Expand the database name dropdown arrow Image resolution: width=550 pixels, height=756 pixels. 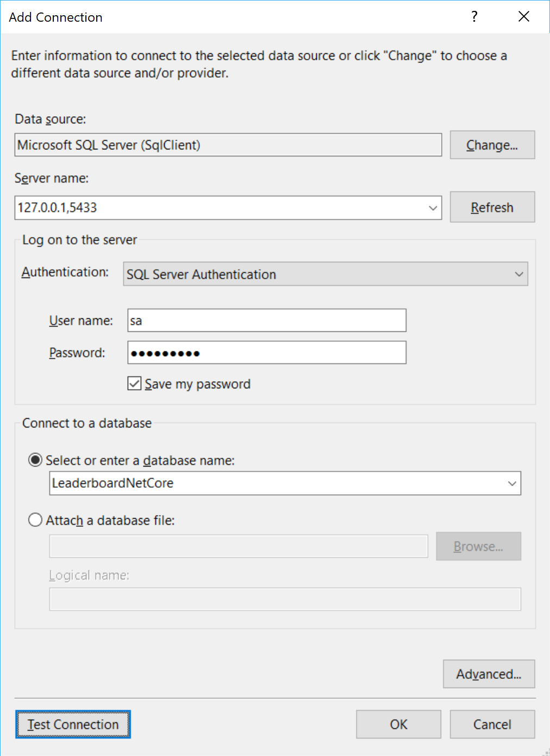[511, 483]
